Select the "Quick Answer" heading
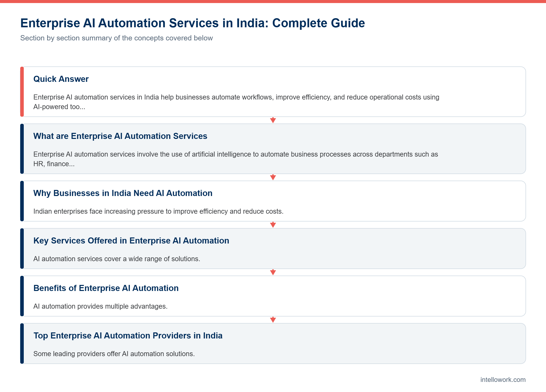 pyautogui.click(x=61, y=79)
